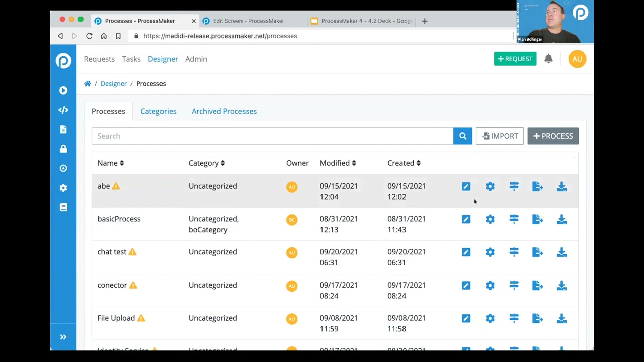This screenshot has width=644, height=362.
Task: Open configure gear for File Upload
Action: [x=490, y=319]
